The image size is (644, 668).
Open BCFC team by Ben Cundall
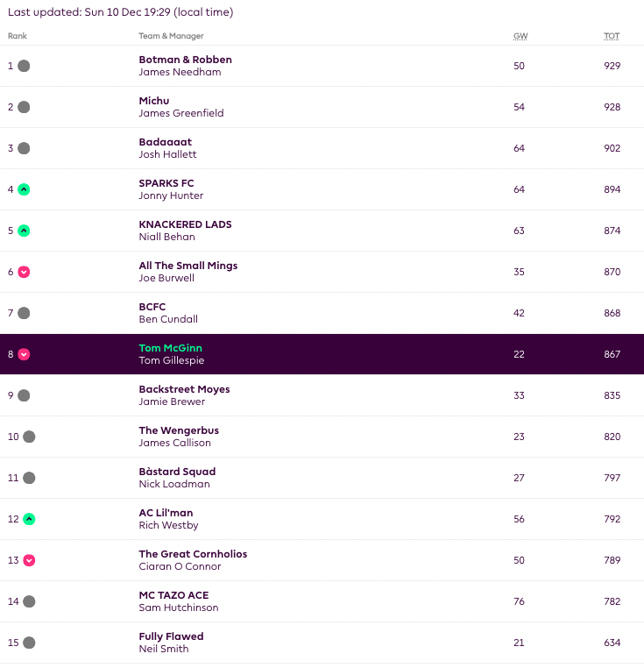coord(152,307)
